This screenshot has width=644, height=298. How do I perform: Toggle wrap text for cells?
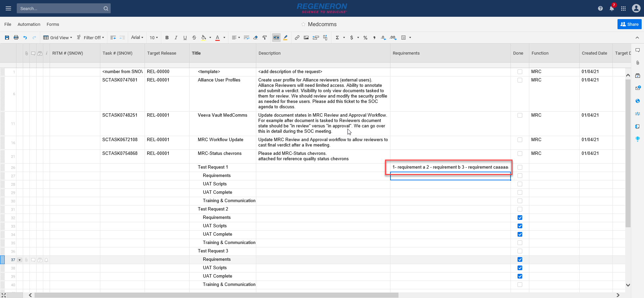click(x=247, y=38)
